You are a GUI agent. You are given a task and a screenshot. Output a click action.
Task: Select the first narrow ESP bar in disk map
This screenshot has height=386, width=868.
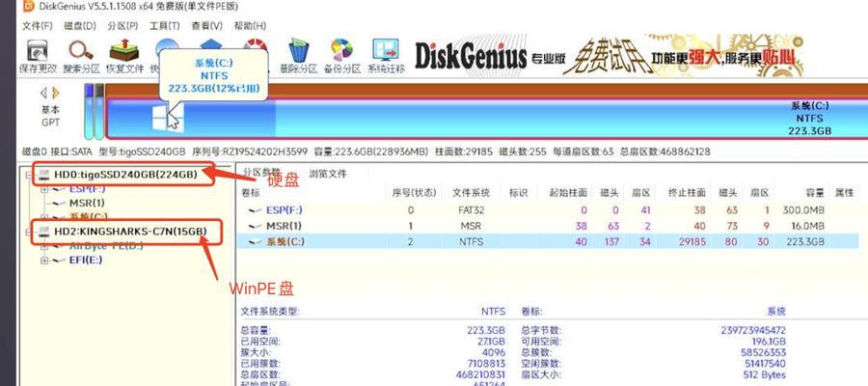[88, 111]
